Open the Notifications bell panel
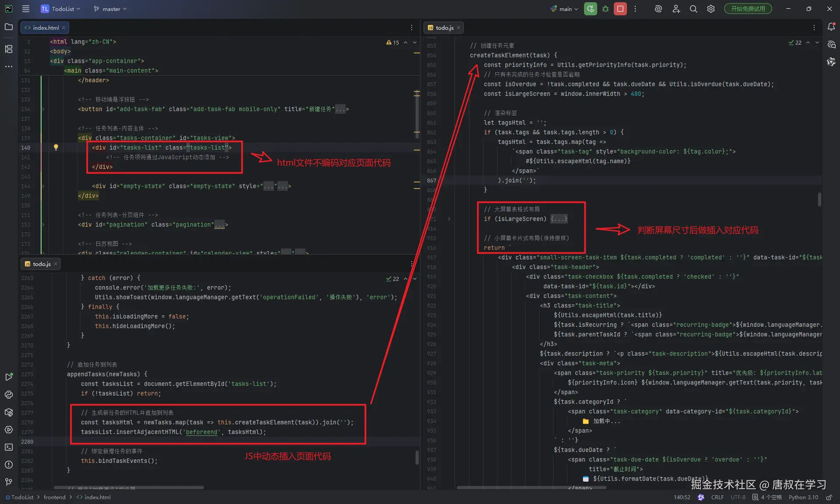 click(831, 27)
